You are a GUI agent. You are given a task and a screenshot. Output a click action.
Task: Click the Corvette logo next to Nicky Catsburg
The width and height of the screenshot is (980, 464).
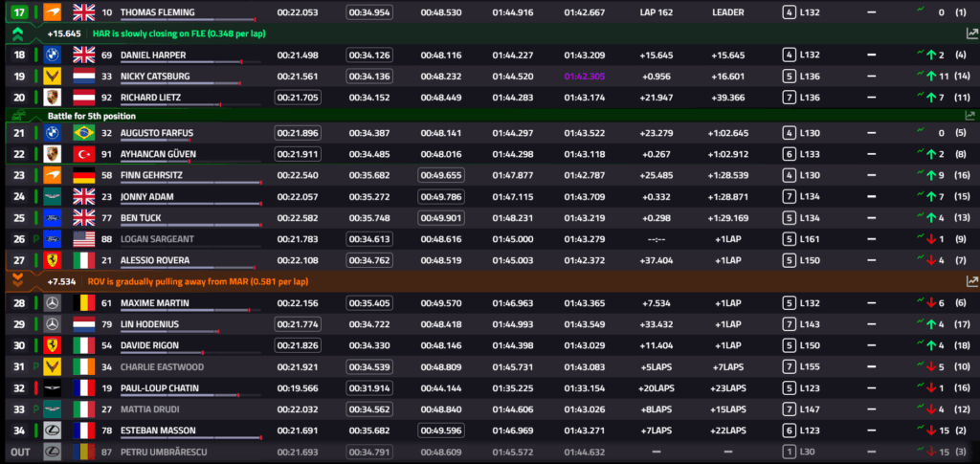[53, 77]
